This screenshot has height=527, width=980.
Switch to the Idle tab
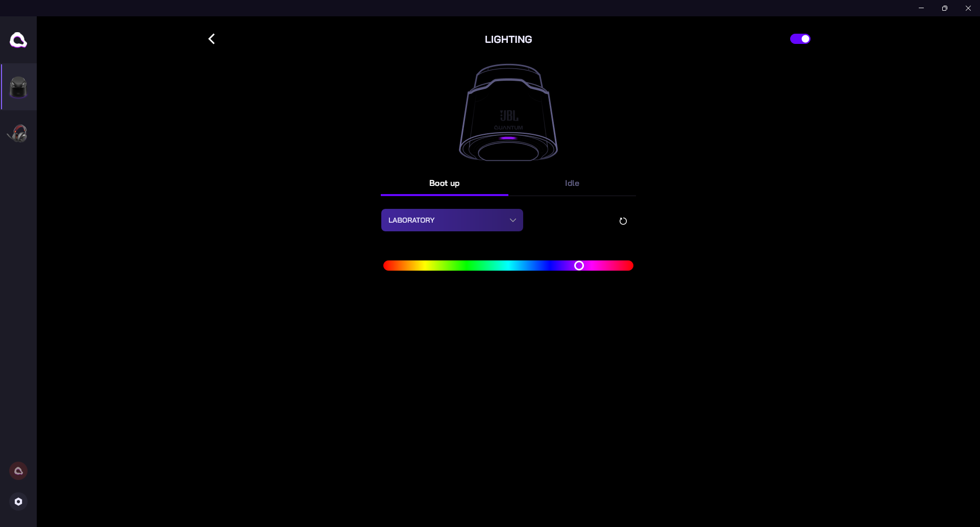pos(572,183)
